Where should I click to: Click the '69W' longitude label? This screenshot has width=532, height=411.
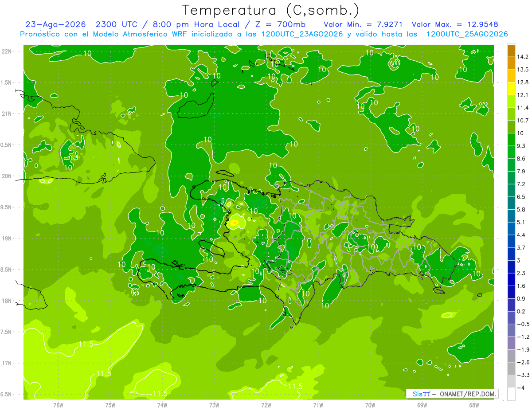[x=422, y=405]
